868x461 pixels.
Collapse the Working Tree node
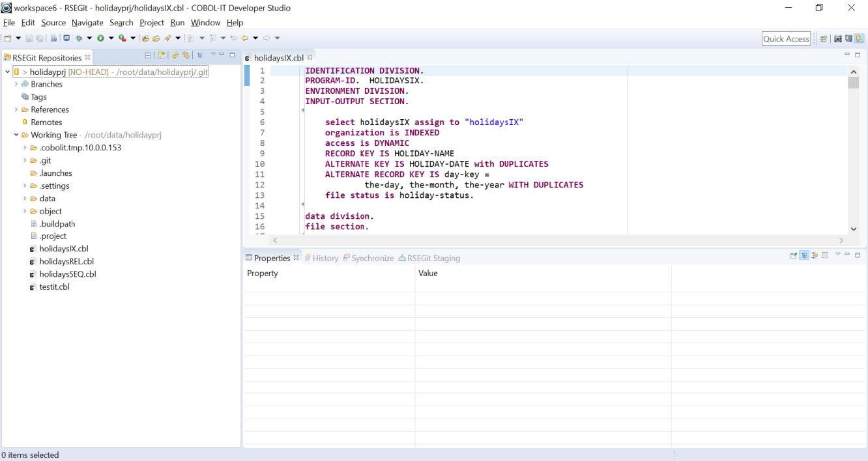pyautogui.click(x=15, y=135)
